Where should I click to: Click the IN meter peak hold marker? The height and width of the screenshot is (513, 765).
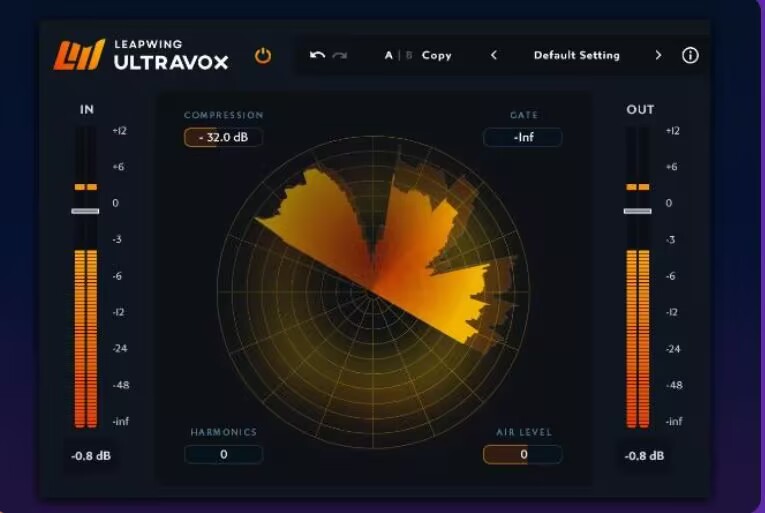pyautogui.click(x=86, y=187)
